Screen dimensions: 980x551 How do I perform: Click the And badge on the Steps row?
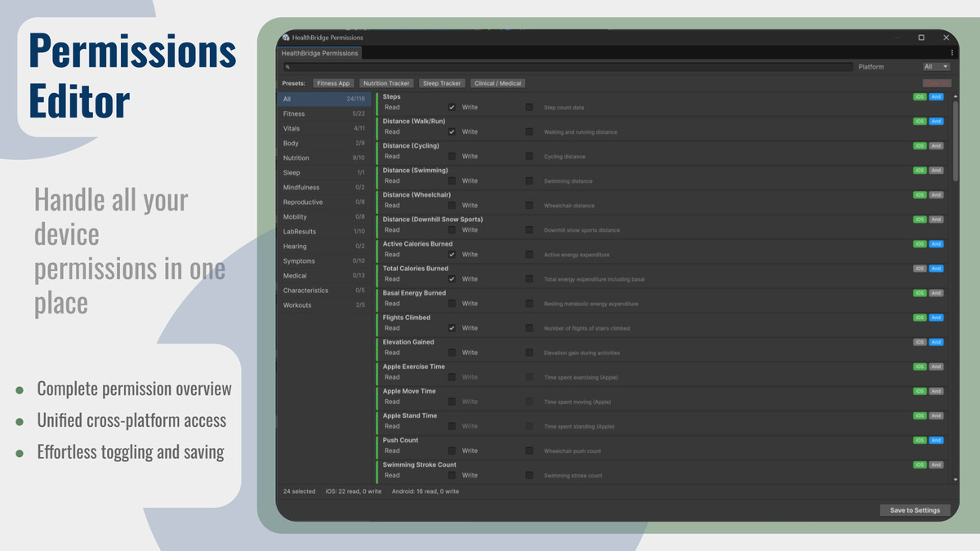tap(936, 97)
